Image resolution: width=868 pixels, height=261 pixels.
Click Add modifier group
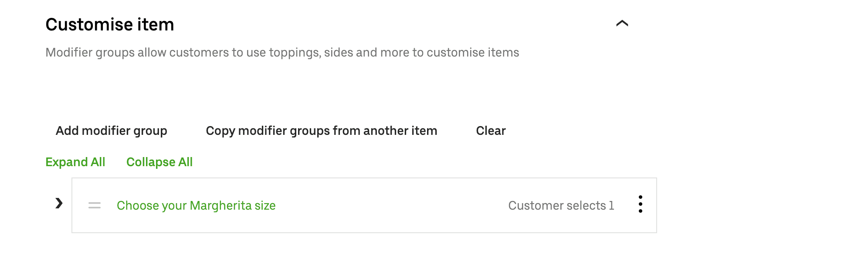click(x=111, y=130)
